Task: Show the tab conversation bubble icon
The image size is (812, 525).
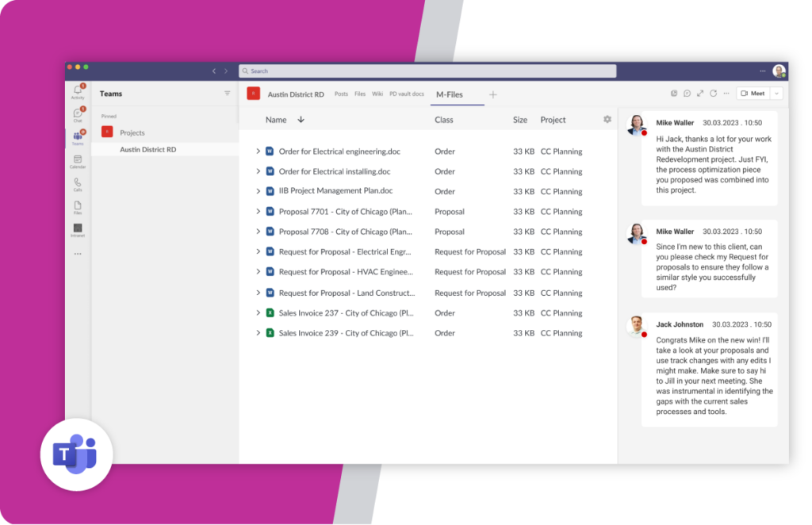Action: click(688, 94)
